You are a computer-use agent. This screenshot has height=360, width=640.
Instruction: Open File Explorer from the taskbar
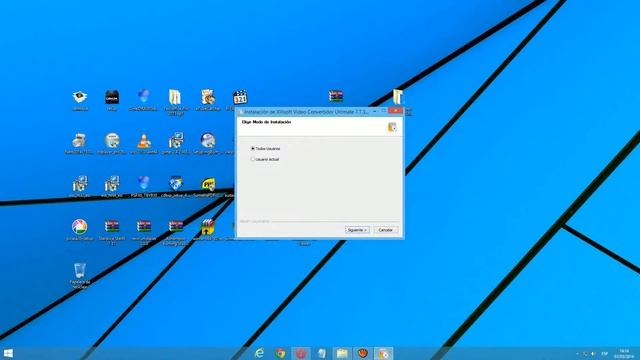342,353
